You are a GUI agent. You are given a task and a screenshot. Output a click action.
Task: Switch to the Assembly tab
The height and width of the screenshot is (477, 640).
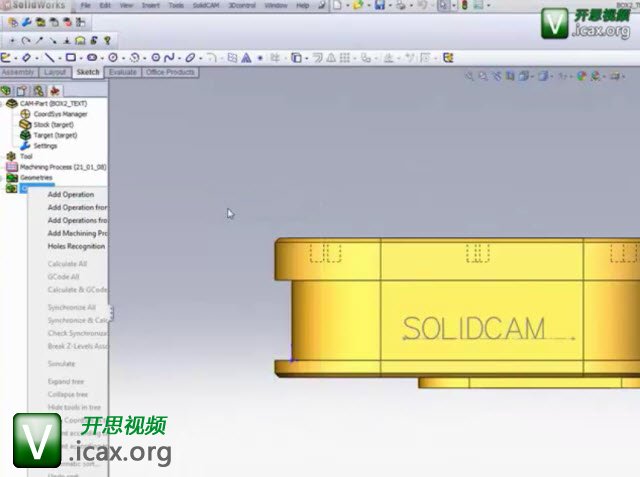[18, 72]
